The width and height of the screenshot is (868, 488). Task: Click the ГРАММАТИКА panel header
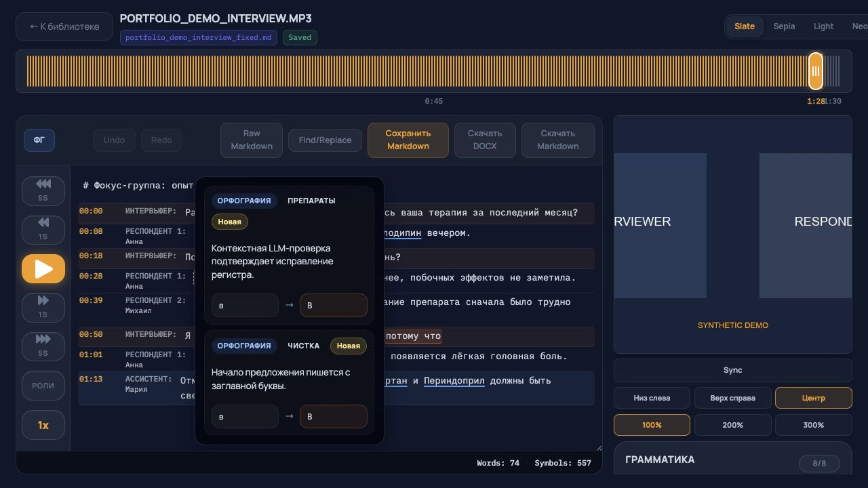[660, 460]
